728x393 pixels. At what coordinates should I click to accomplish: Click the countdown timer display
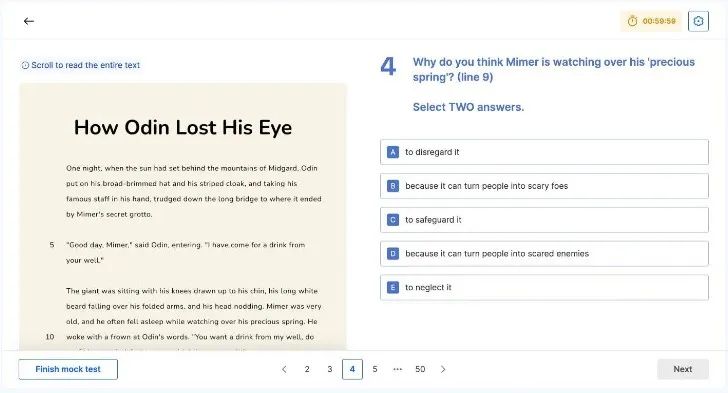click(x=651, y=21)
